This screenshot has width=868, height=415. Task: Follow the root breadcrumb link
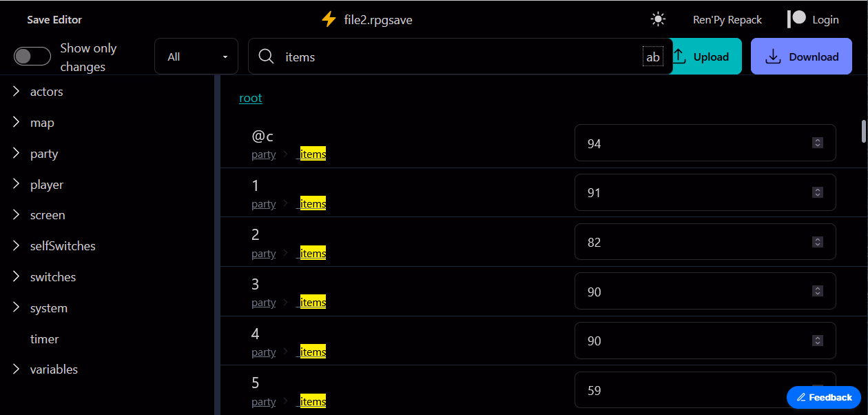(x=251, y=98)
